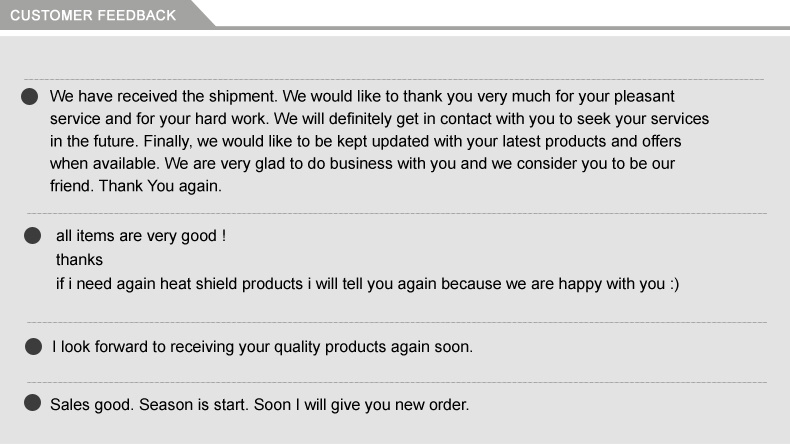Viewport: 790px width, 444px height.
Task: Click the smiley ':)' ending the second review
Action: point(674,284)
